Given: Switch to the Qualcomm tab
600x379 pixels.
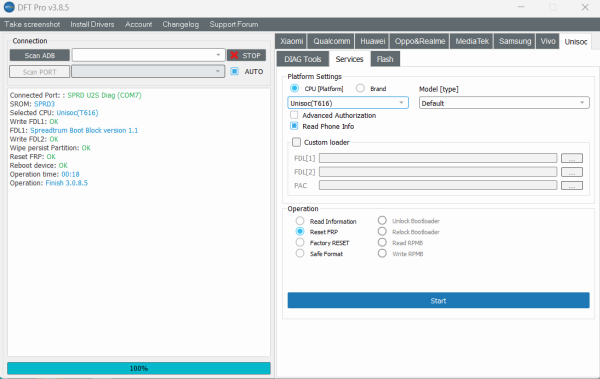Looking at the screenshot, I should (331, 41).
